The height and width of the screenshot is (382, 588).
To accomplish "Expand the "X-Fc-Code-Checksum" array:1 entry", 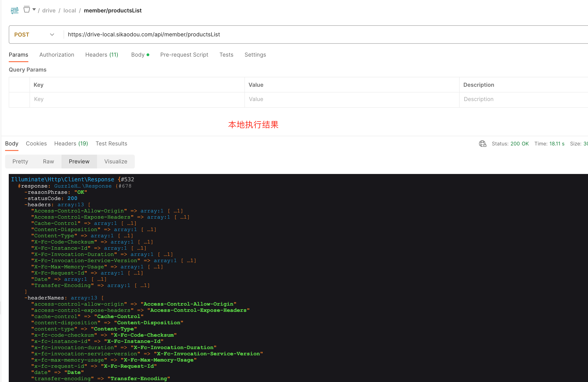I will (x=132, y=242).
